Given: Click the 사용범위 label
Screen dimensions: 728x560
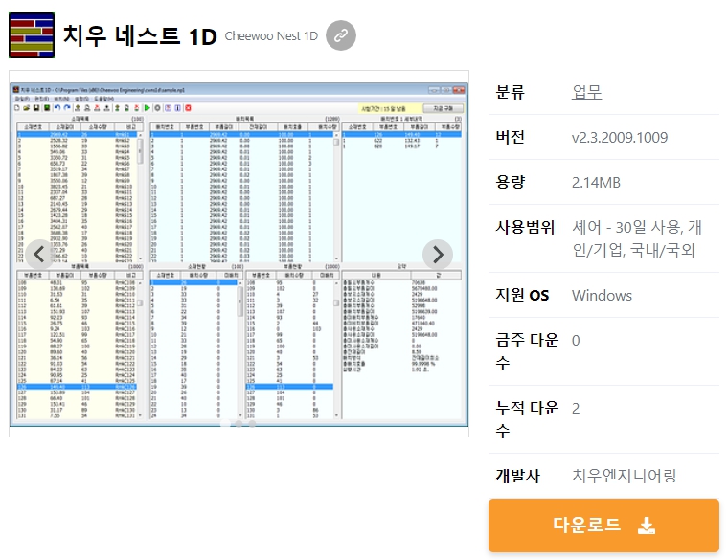Looking at the screenshot, I should coord(525,227).
